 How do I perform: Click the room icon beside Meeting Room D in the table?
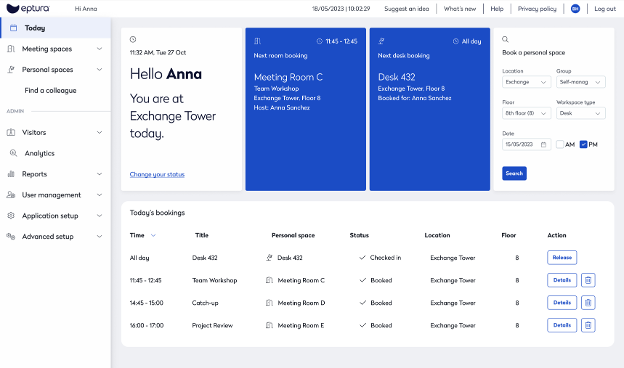tap(269, 303)
